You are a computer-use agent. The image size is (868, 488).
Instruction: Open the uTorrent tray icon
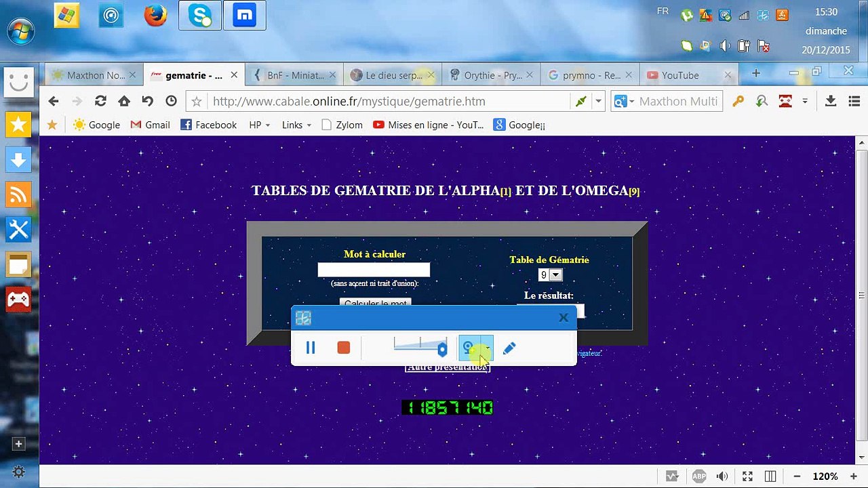click(686, 16)
